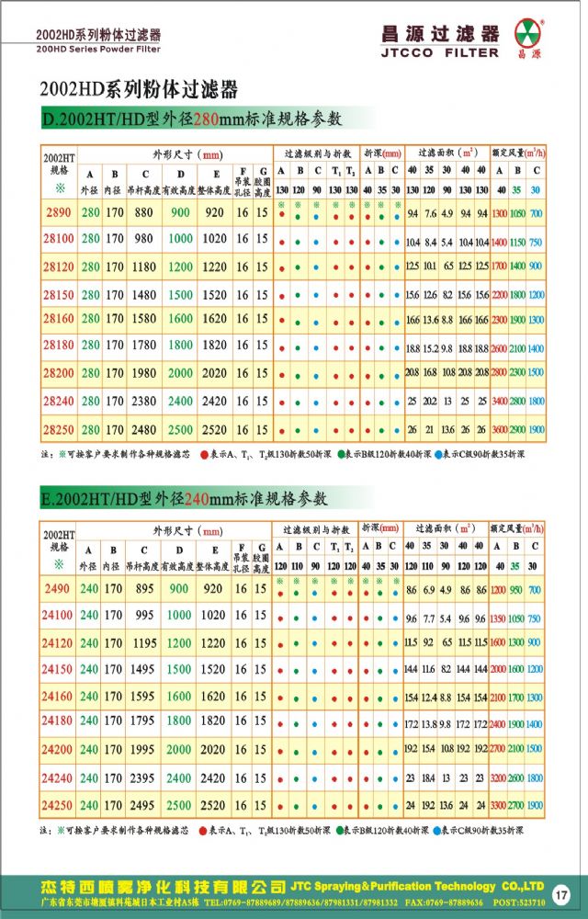Click rated airflow 3200 in row 24240

pyautogui.click(x=497, y=778)
